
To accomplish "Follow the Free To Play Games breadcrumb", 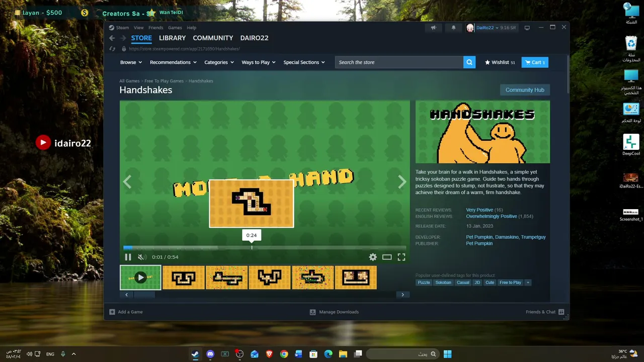I will 164,81.
